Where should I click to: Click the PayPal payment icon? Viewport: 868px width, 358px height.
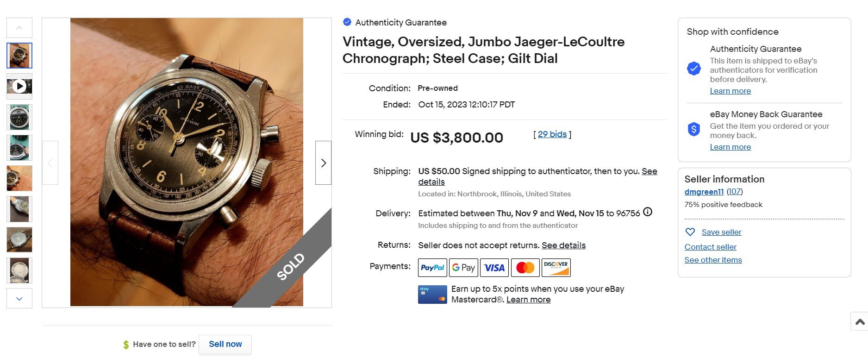[432, 268]
